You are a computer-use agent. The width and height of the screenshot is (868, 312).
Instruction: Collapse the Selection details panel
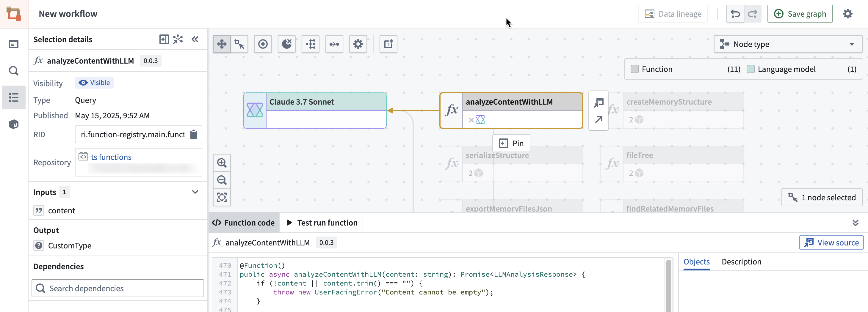tap(195, 39)
